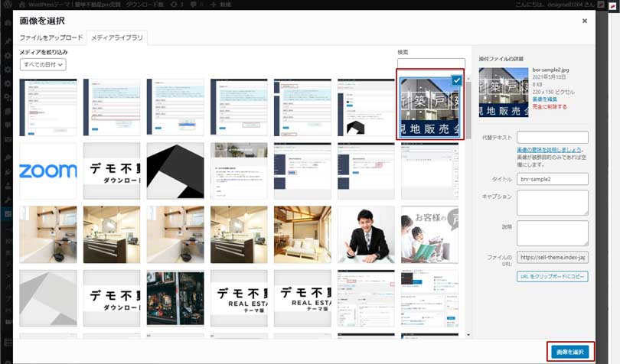Confirm with the 画像を選択 button
The height and width of the screenshot is (364, 620).
[x=570, y=351]
